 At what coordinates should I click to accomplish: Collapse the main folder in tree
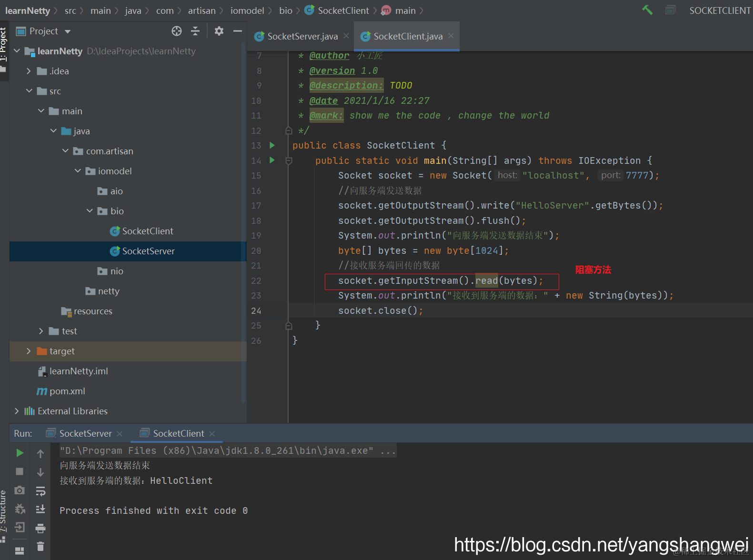point(41,110)
